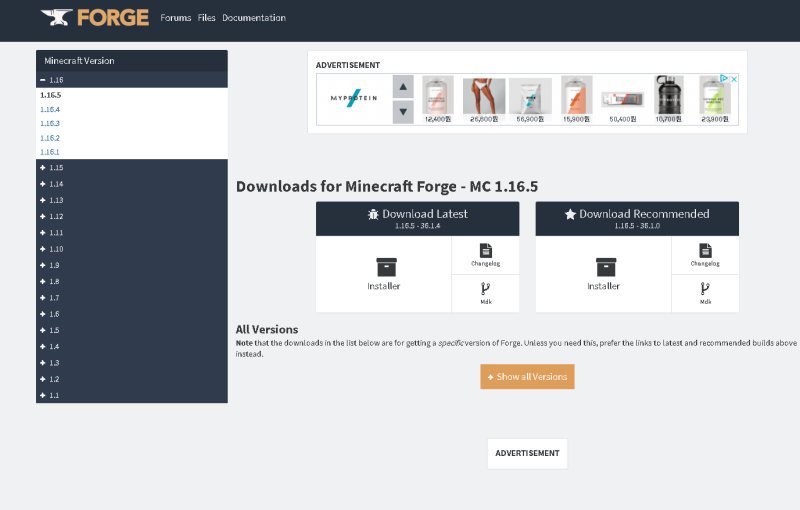Expand the 1.4 version group
The width and height of the screenshot is (800, 510).
coord(132,347)
